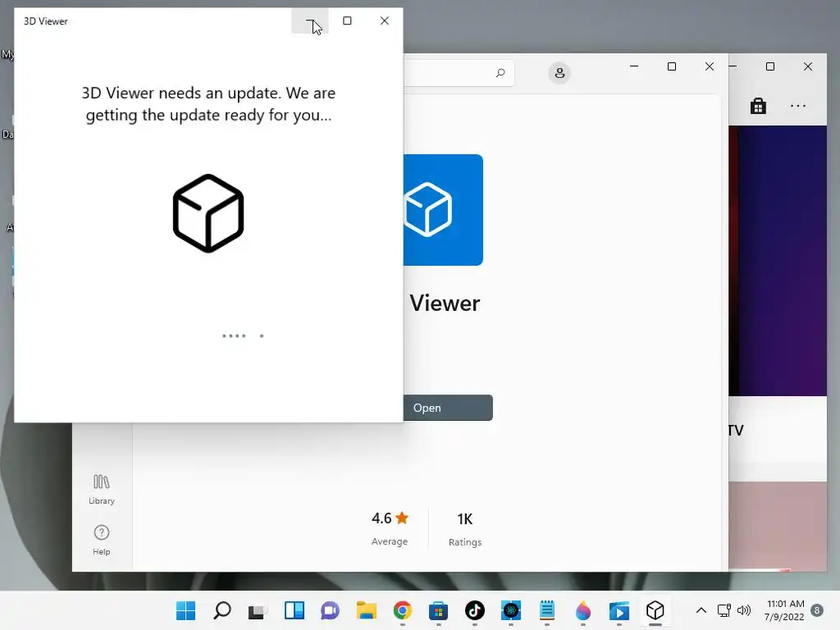Maximize the rightmost background window

point(770,66)
